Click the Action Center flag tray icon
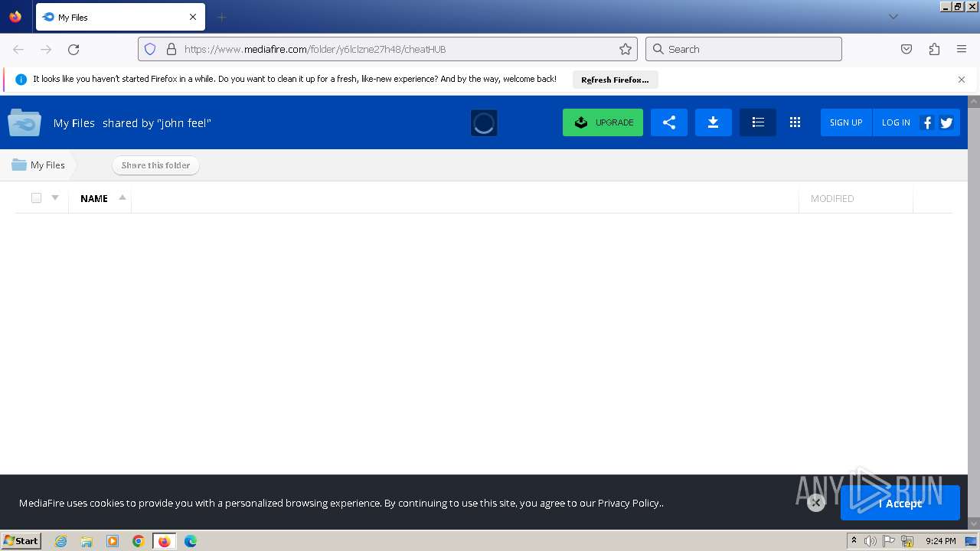The image size is (980, 551). click(x=888, y=541)
